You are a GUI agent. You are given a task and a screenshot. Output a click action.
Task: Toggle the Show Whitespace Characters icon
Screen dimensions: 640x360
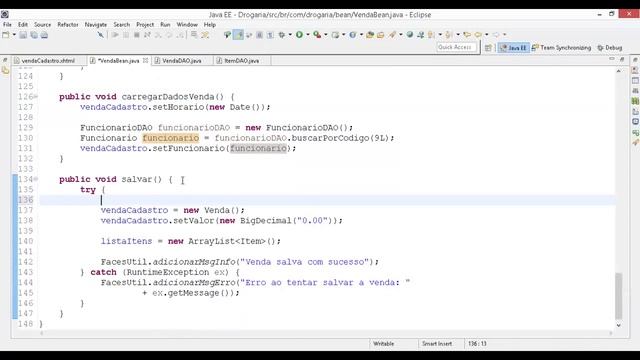[270, 35]
